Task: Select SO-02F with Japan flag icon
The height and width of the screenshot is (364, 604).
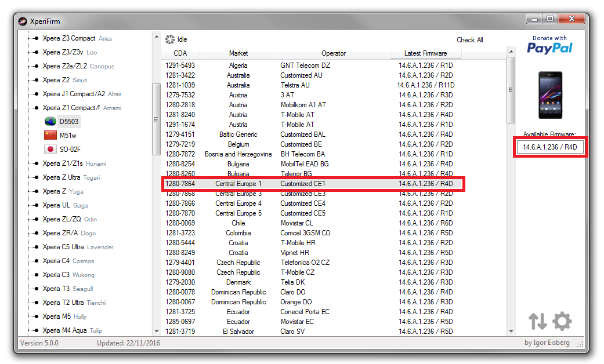Action: [50, 150]
